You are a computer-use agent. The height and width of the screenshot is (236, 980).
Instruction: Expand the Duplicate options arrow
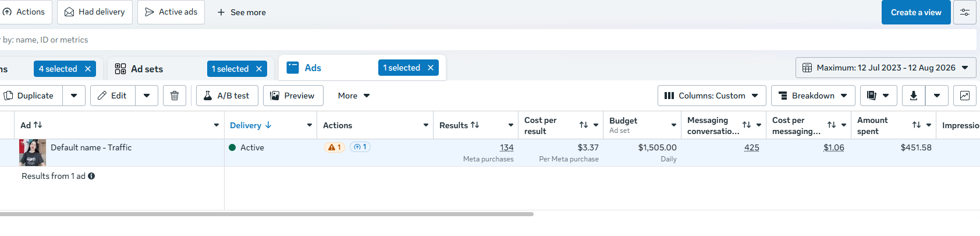(x=74, y=96)
